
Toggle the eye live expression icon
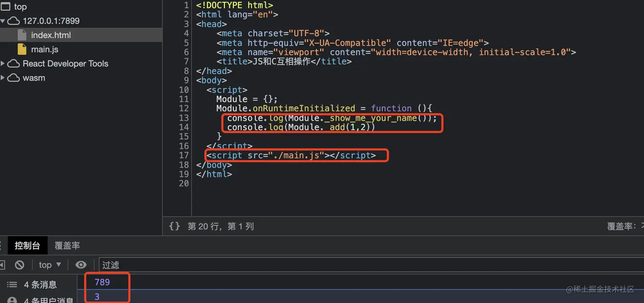81,265
